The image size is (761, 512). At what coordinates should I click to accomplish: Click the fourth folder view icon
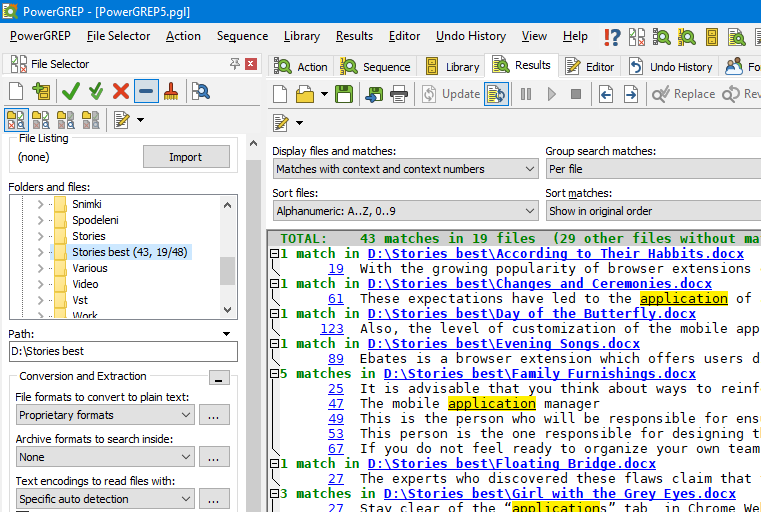[91, 120]
